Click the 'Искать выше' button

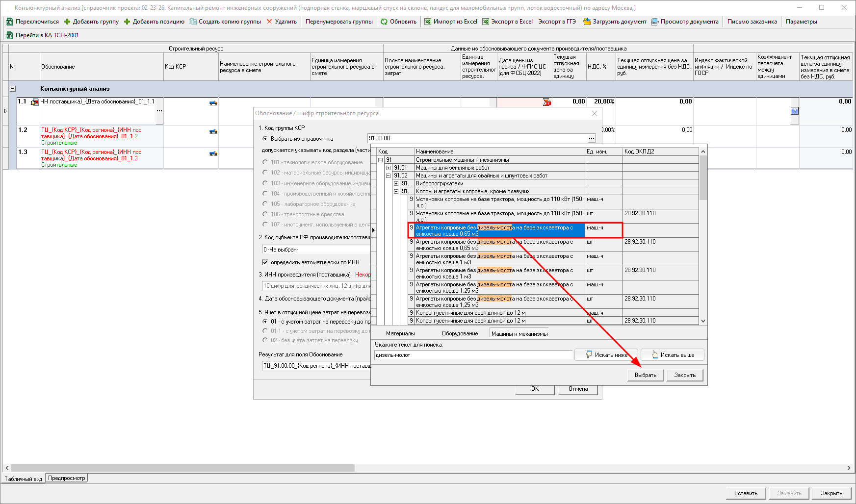point(672,355)
